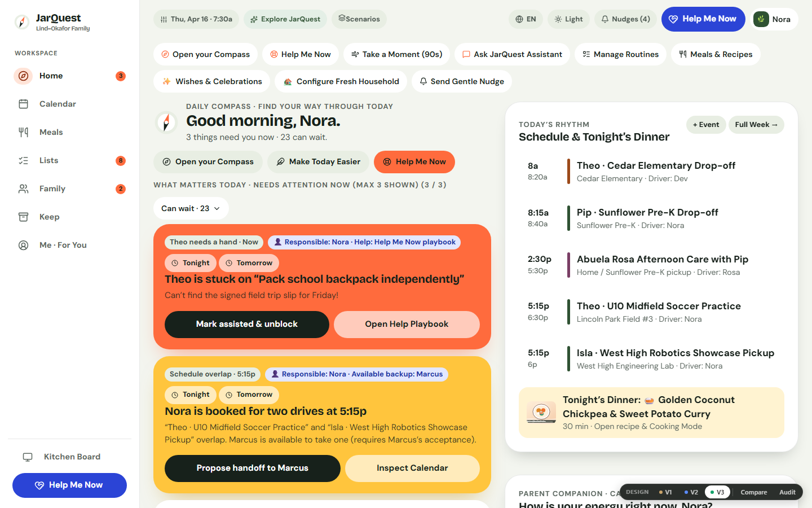The width and height of the screenshot is (812, 508).
Task: Open the Nudges (4) bell notifications
Action: coord(626,19)
